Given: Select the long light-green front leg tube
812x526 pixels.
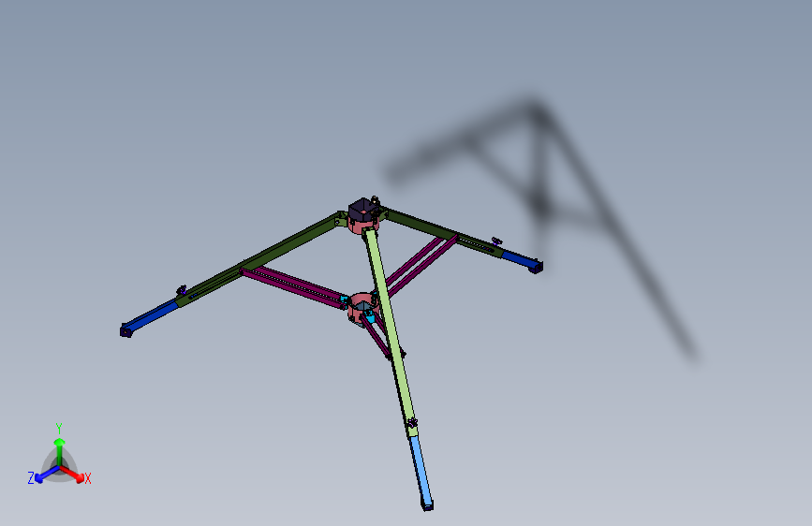Looking at the screenshot, I should (389, 331).
